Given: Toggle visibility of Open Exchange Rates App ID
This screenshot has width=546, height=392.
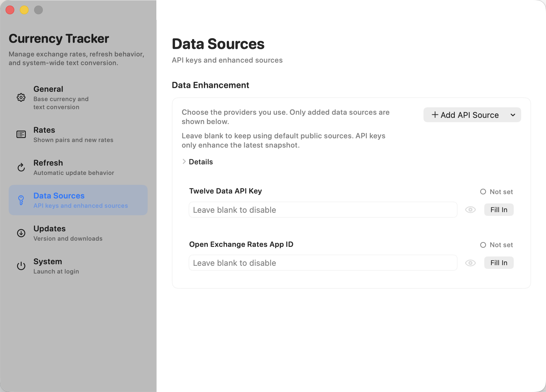Looking at the screenshot, I should click(x=470, y=263).
